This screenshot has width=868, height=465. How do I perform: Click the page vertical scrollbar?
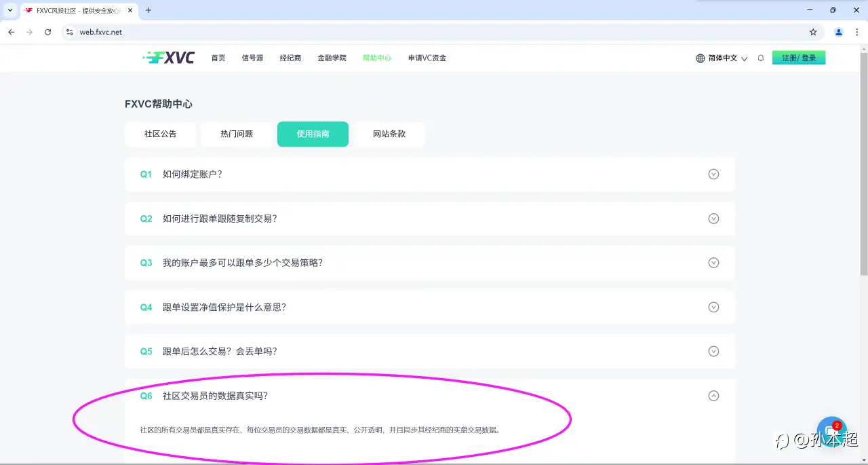(x=863, y=163)
